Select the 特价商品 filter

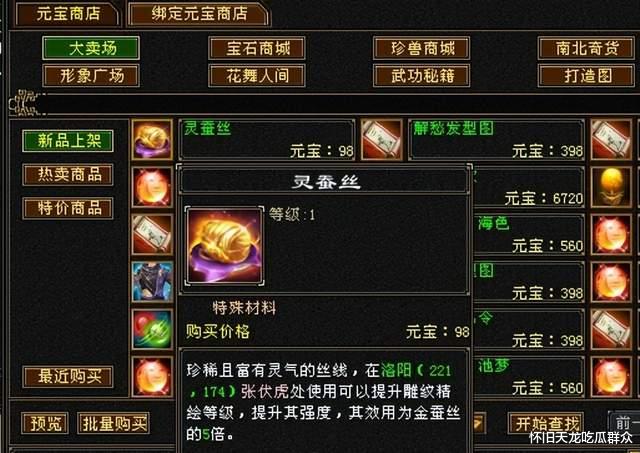(x=68, y=208)
